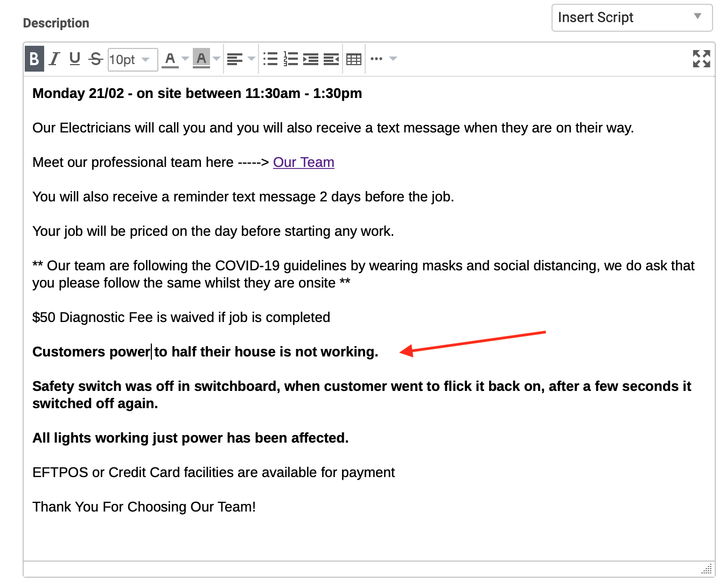Click the text color A icon
Viewport: 726px width, 588px height.
tap(170, 59)
